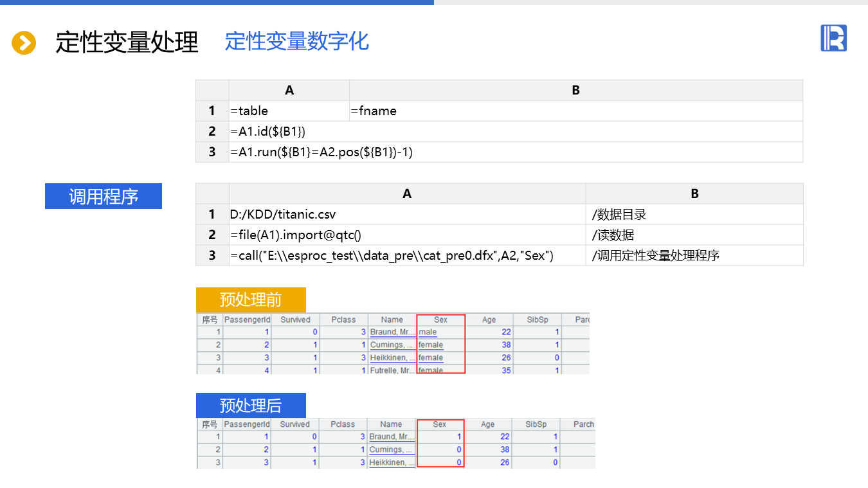
Task: Click SibSp header in 预处理前 table
Action: click(x=537, y=320)
